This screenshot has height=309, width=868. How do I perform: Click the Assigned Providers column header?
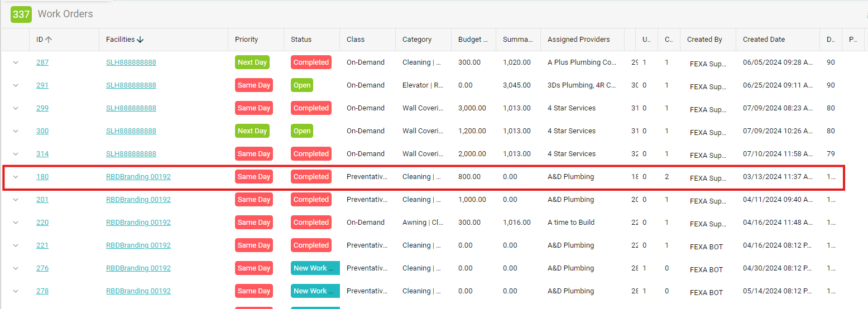pyautogui.click(x=579, y=40)
